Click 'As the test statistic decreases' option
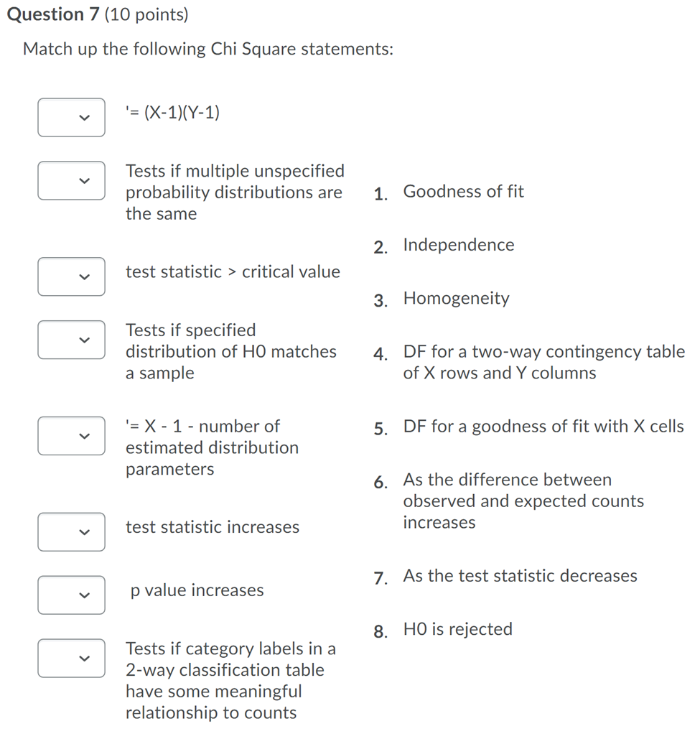This screenshot has width=700, height=739. point(520,575)
